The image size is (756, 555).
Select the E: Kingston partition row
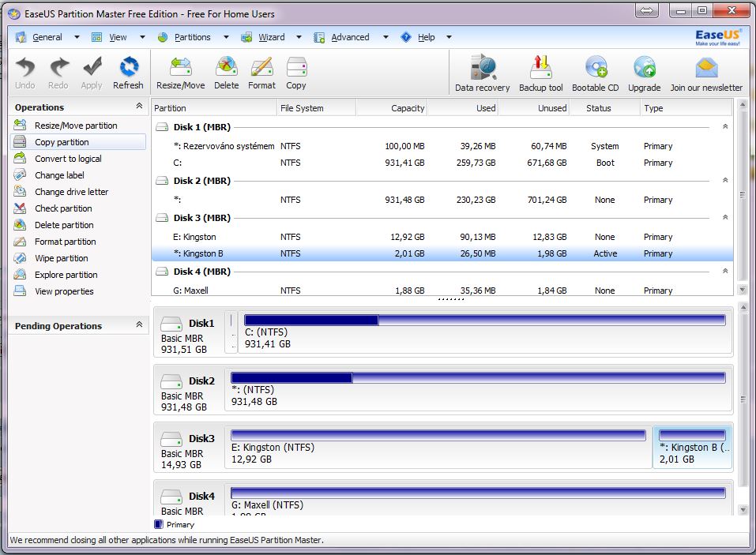[442, 237]
